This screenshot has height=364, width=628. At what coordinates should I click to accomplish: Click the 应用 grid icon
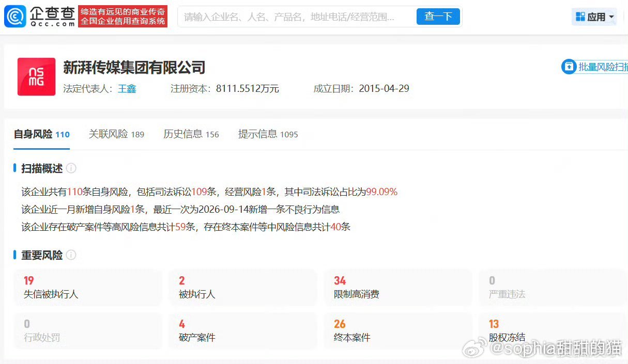coord(580,17)
